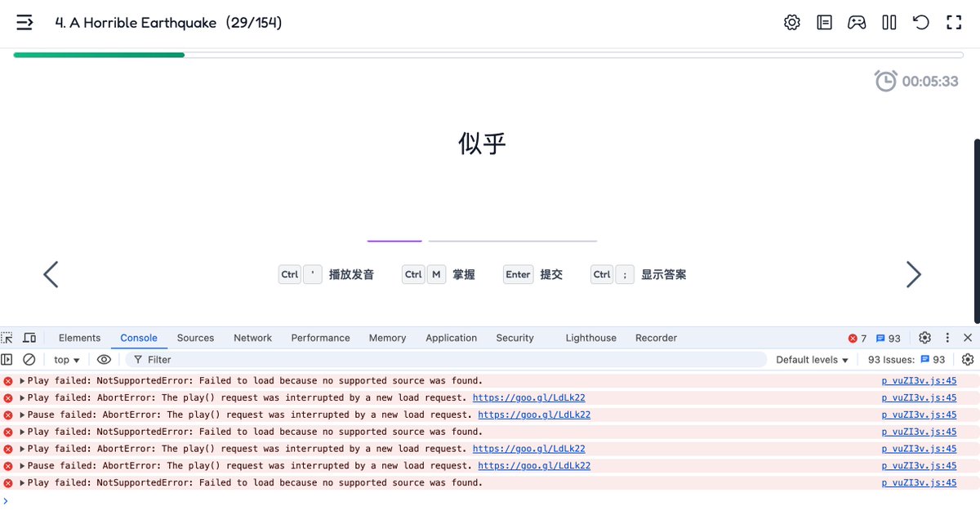Click the alarm clock timer icon

pos(886,81)
